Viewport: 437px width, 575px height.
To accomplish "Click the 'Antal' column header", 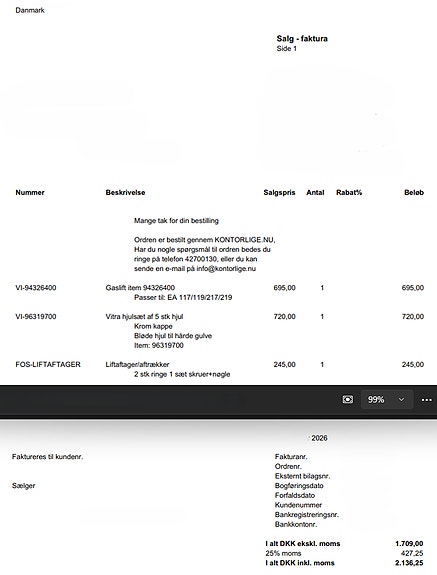I will click(315, 193).
